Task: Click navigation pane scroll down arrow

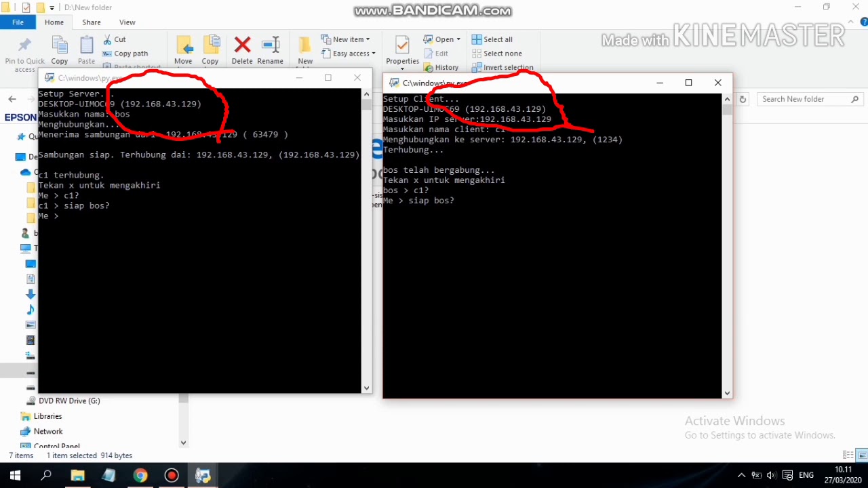Action: 183,443
